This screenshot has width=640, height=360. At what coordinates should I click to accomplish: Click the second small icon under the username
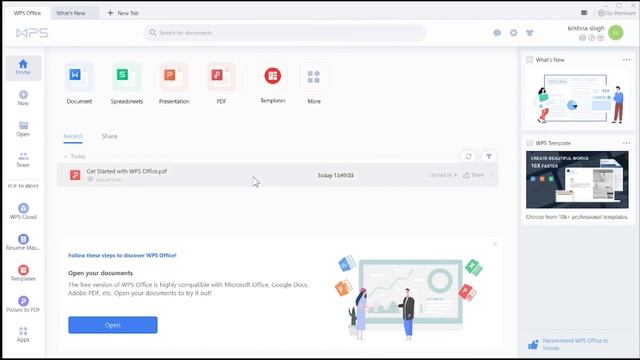[591, 38]
